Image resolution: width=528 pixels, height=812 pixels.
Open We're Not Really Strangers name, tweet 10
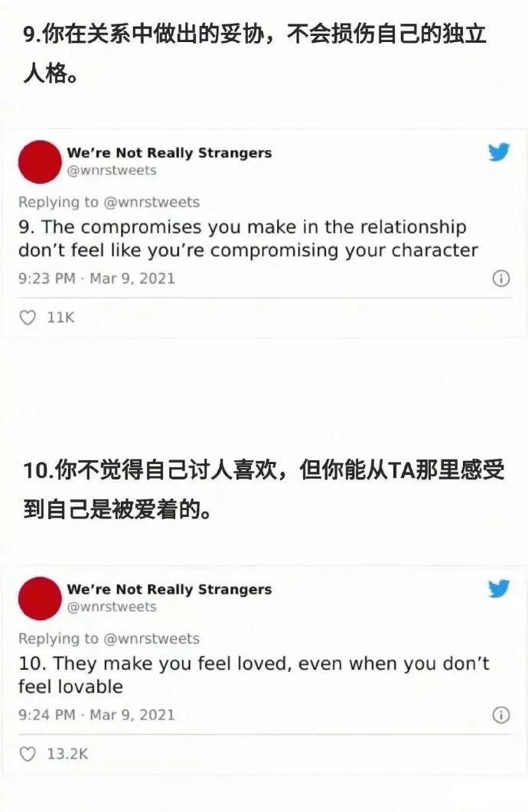pyautogui.click(x=169, y=590)
